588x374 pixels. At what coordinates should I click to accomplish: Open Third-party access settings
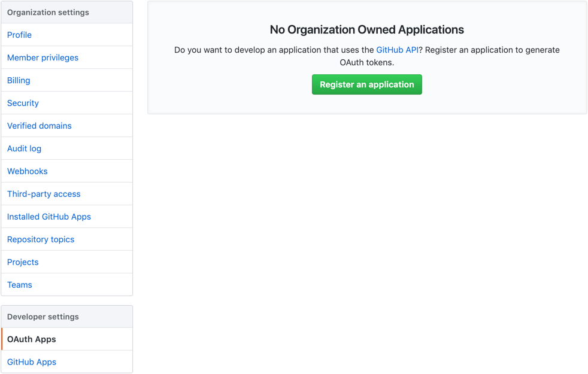(x=44, y=193)
